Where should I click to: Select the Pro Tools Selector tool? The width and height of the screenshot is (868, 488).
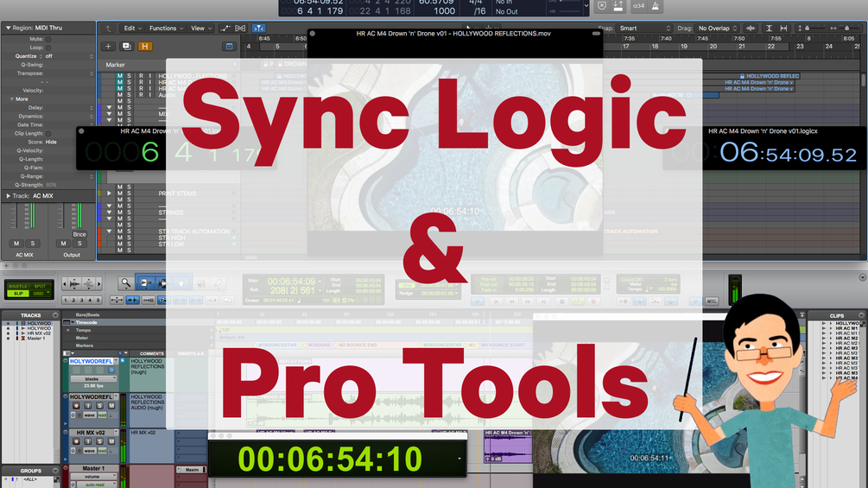162,283
